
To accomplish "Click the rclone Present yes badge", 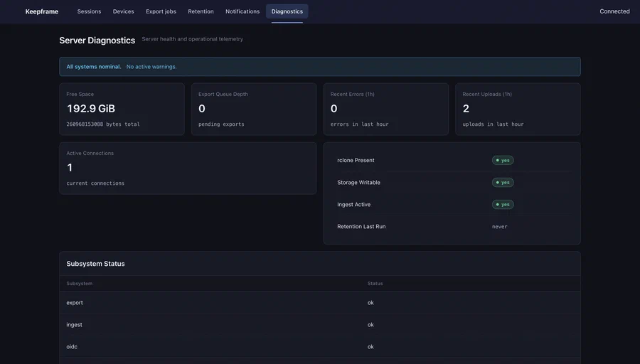I will point(503,161).
